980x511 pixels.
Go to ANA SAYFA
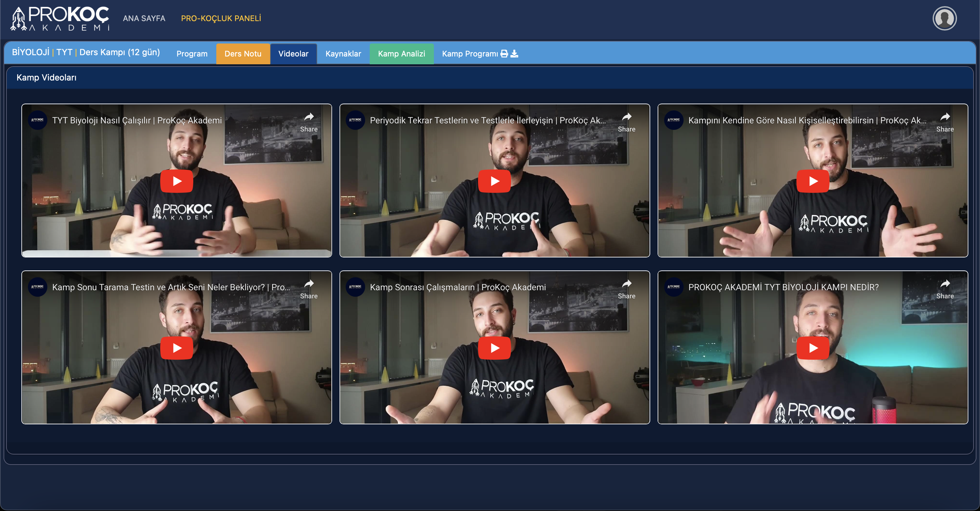144,18
